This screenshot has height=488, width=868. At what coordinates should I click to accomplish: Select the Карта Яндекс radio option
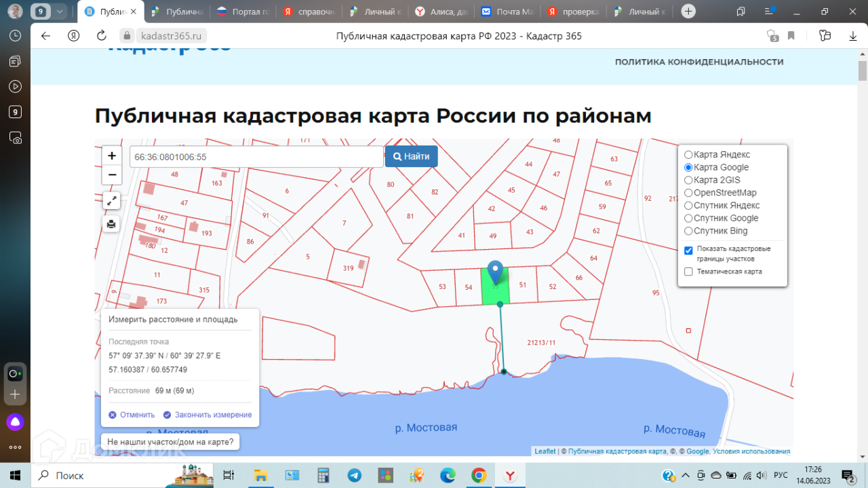(x=688, y=155)
